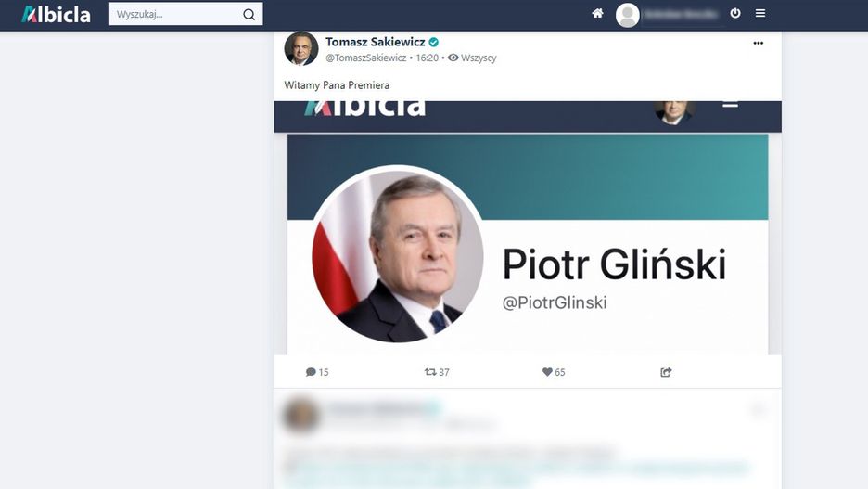Click the share icon below the post

point(666,372)
